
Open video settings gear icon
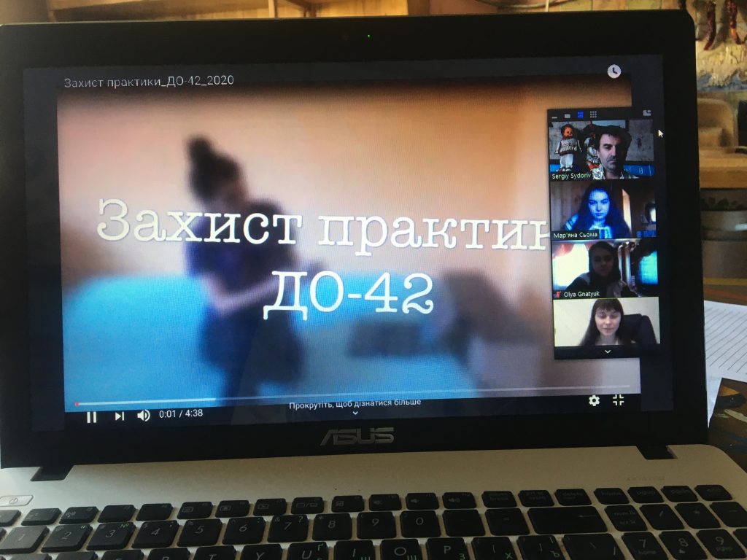(x=594, y=400)
